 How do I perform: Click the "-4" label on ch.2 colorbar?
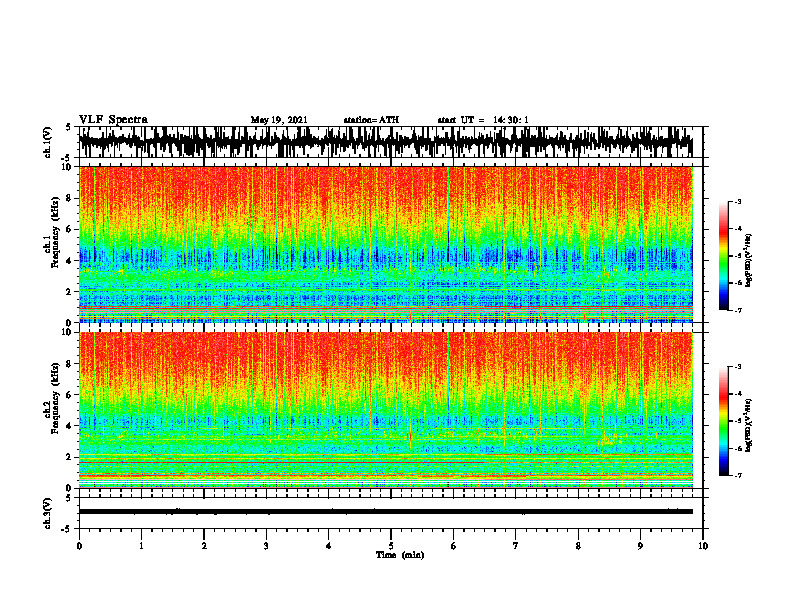coord(738,394)
